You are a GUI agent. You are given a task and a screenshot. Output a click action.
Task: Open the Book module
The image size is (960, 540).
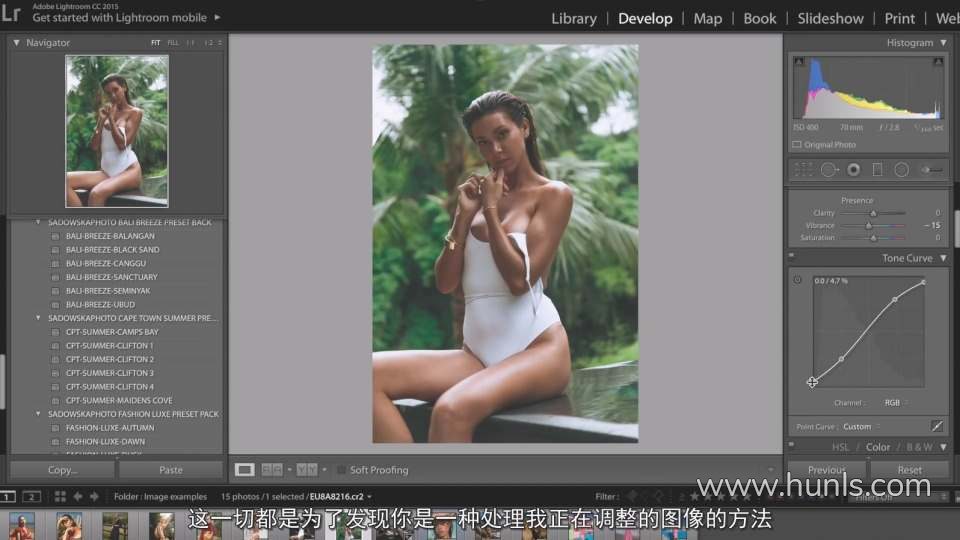pos(759,18)
